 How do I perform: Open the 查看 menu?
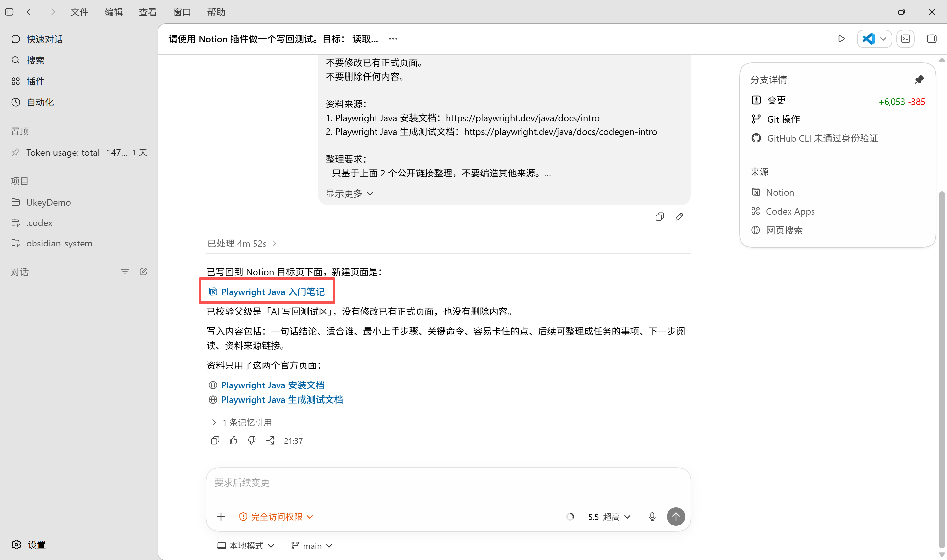pos(148,12)
